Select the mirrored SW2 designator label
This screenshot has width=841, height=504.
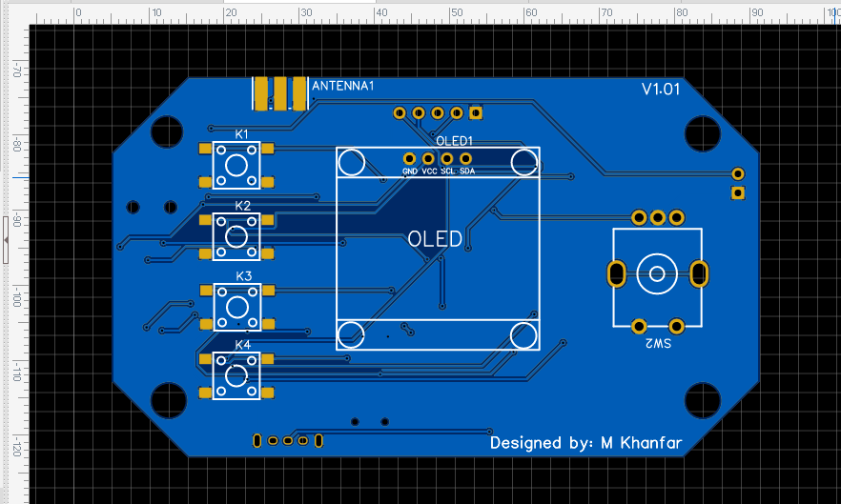pos(658,343)
